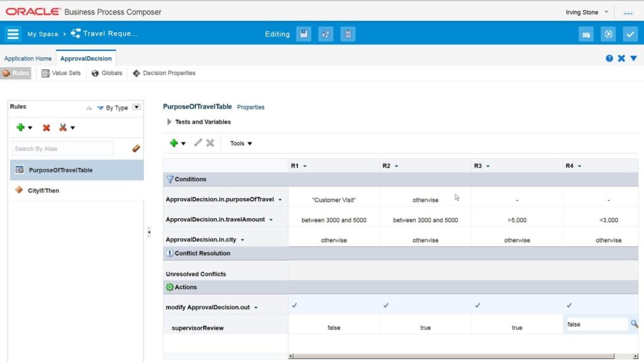Open the Value Sets subtab
The image size is (644, 362).
[61, 73]
